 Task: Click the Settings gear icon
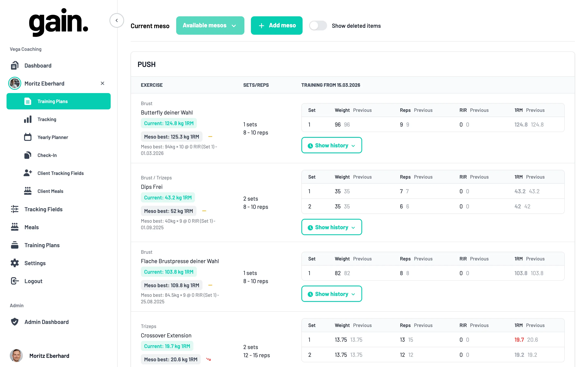coord(14,263)
